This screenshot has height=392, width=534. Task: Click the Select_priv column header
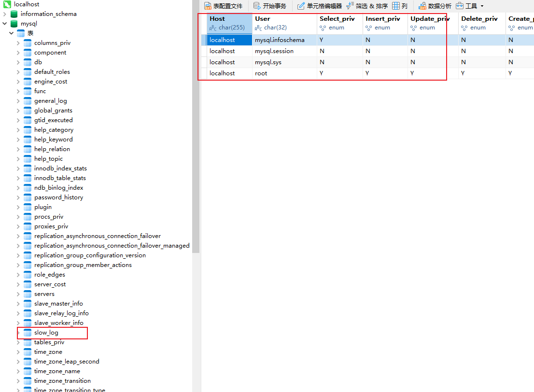337,19
